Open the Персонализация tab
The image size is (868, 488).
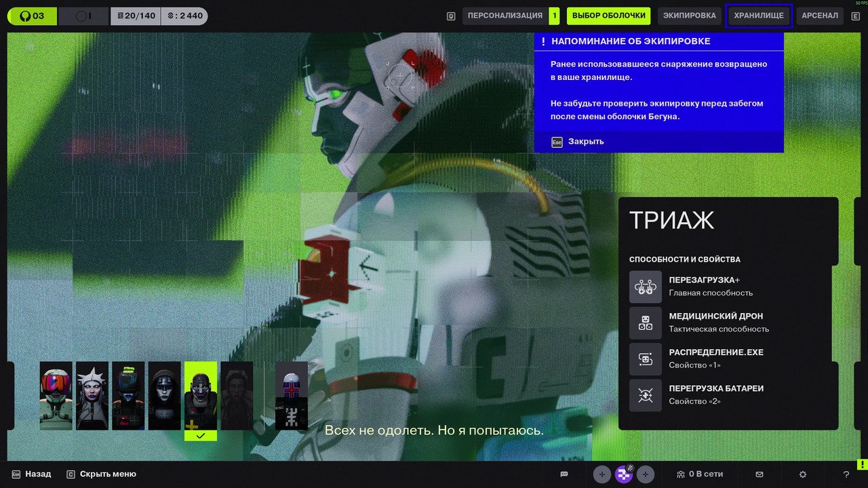pos(505,16)
